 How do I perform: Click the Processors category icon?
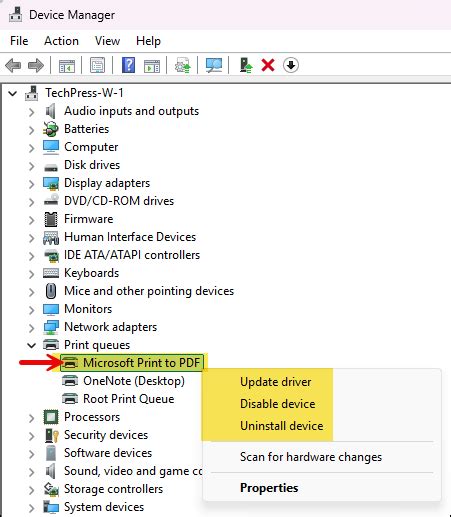(51, 417)
